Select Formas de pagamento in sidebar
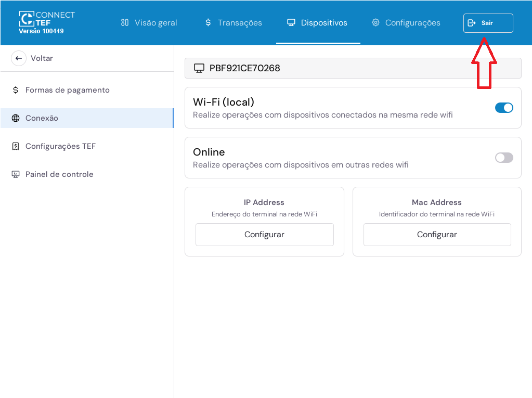 (67, 90)
